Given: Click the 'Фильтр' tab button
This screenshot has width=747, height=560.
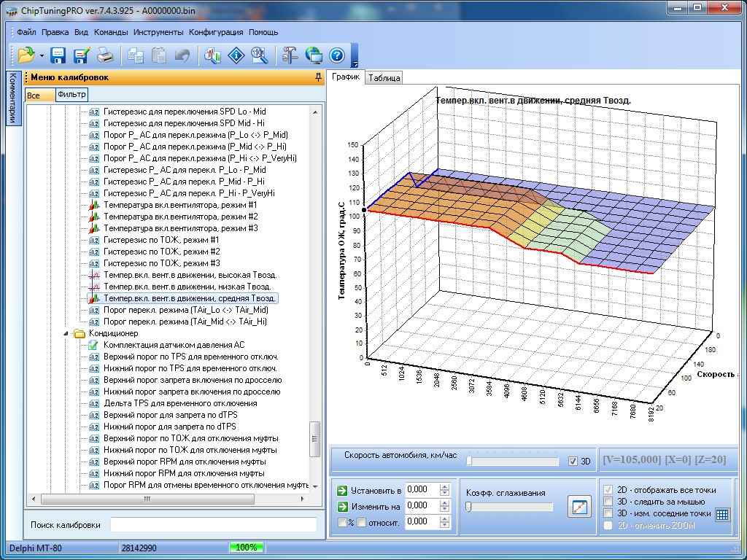Looking at the screenshot, I should coord(71,95).
